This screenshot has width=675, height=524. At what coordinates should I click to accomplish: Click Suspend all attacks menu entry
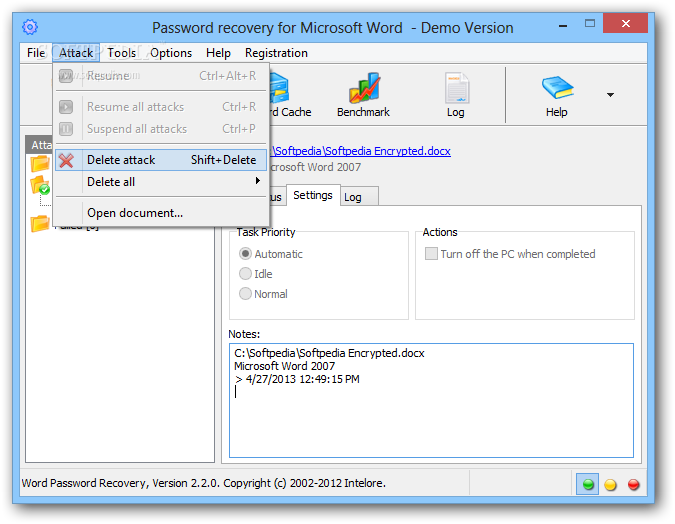161,129
